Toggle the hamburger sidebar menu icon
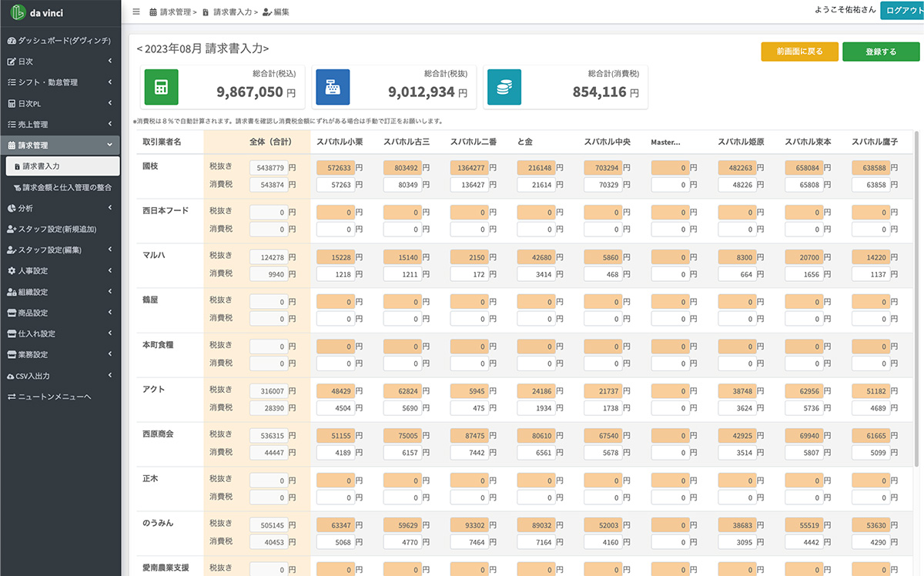Viewport: 924px width, 576px height. coord(136,12)
